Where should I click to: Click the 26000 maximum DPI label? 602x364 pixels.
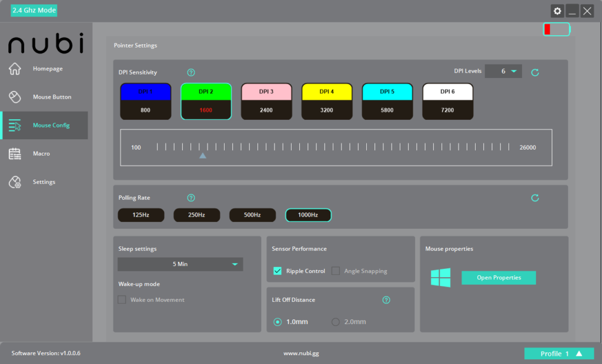click(x=527, y=148)
